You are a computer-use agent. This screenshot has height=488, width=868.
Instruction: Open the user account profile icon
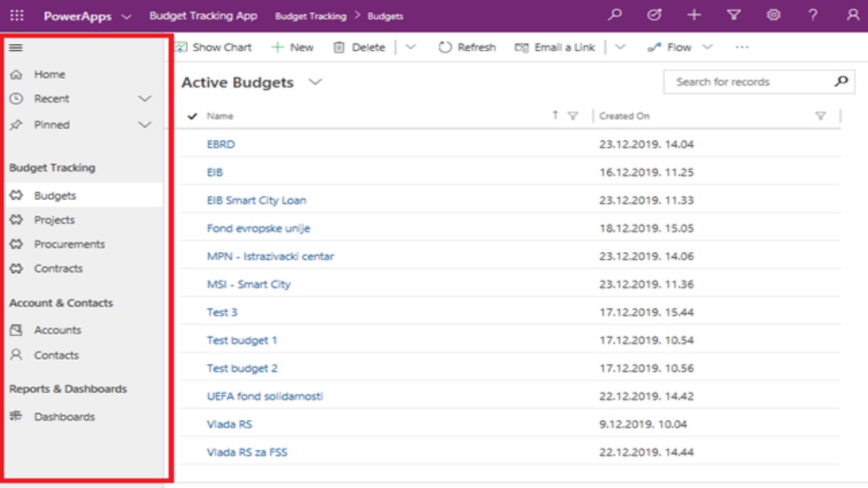(852, 15)
